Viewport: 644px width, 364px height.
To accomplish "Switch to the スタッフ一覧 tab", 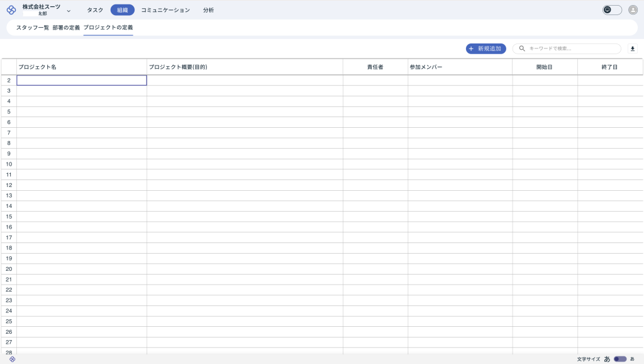I will click(x=33, y=28).
